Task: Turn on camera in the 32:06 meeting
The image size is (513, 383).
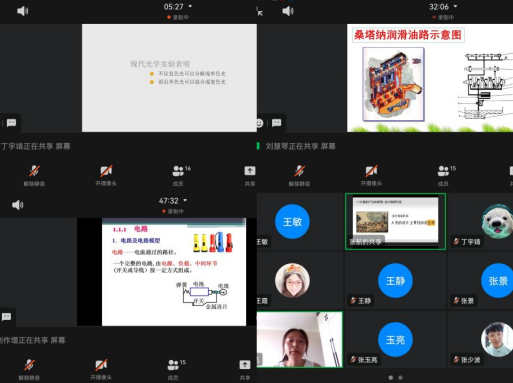Action: [x=371, y=176]
